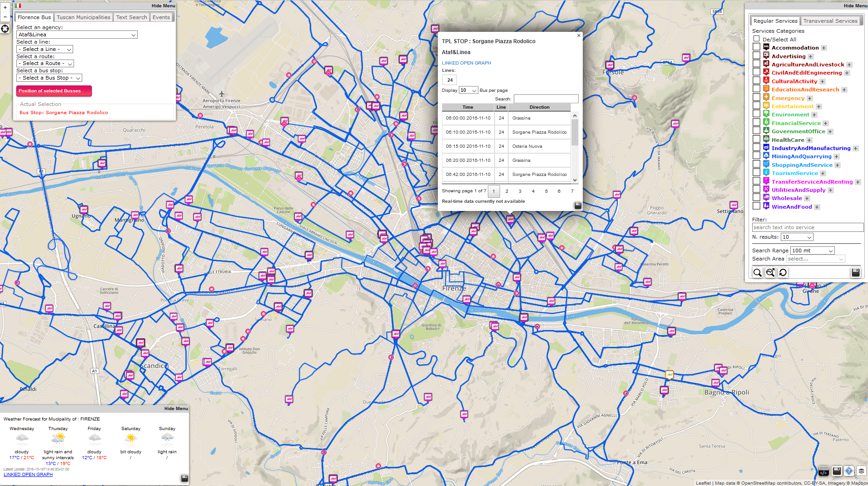Check the Accommodation category checkbox
This screenshot has width=868, height=486.
(757, 47)
